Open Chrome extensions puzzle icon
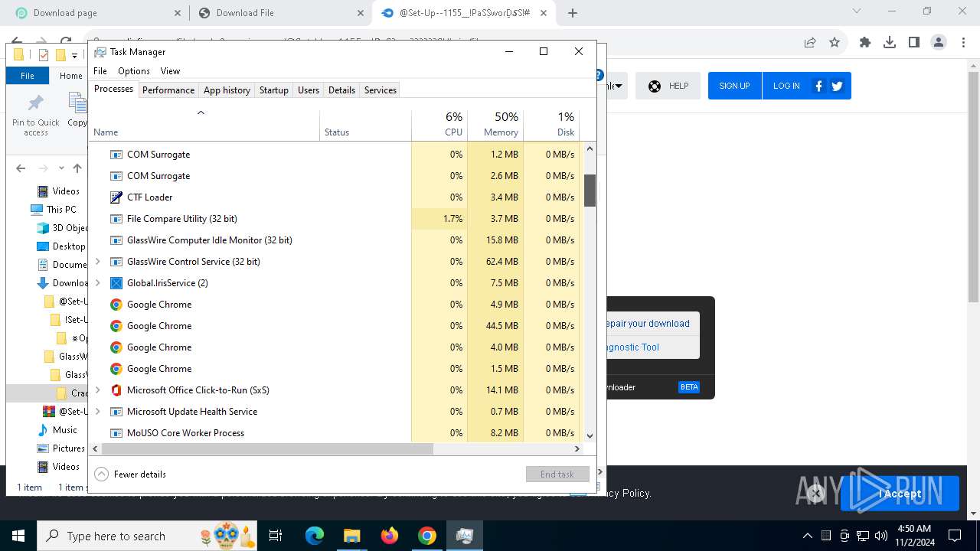The image size is (980, 551). pyautogui.click(x=865, y=43)
